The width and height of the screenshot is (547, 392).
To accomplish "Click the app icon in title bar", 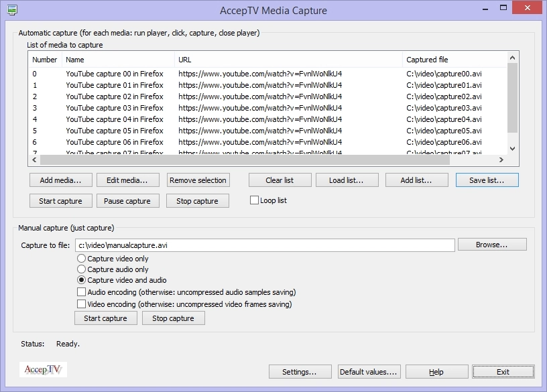I will click(11, 10).
